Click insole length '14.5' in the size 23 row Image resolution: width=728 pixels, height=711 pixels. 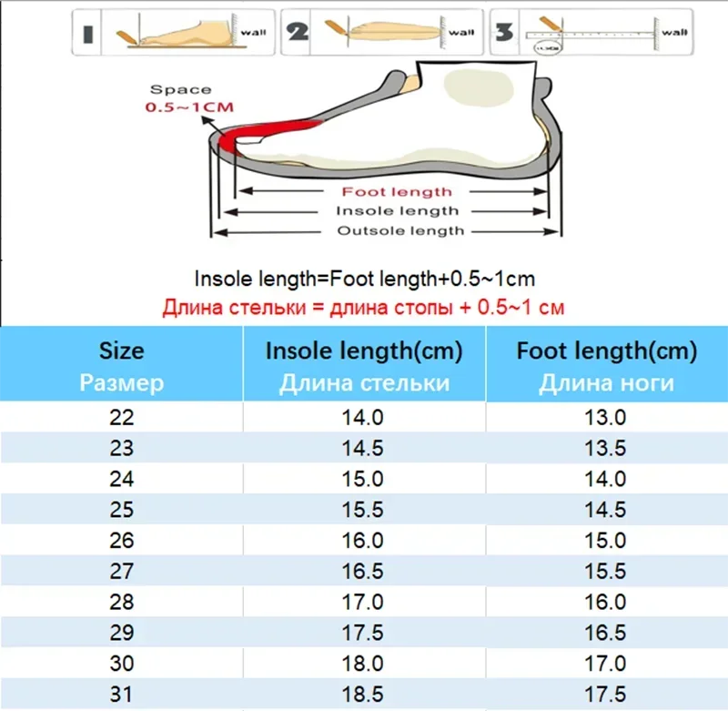362,448
